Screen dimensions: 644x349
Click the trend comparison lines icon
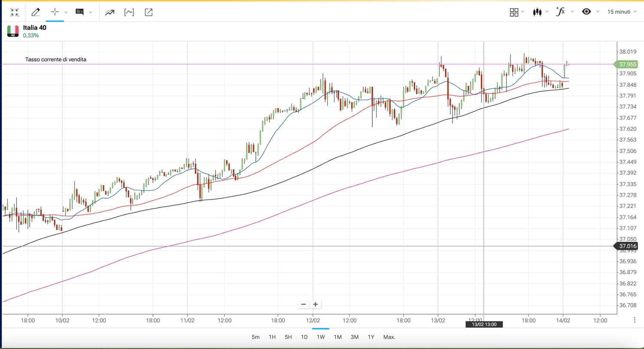[109, 12]
